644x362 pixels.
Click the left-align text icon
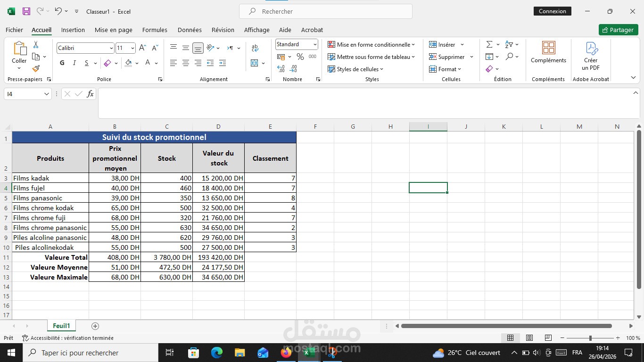coord(173,63)
